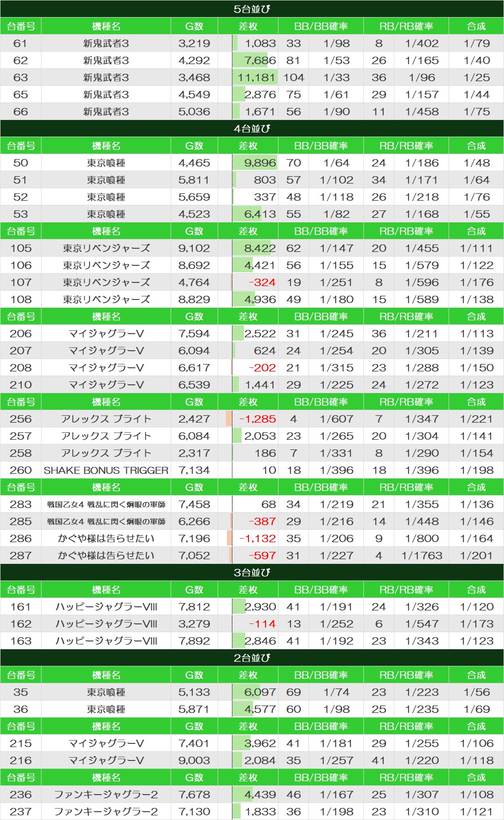Click 東京喰種 name in row 35
The image size is (504, 820).
[106, 692]
